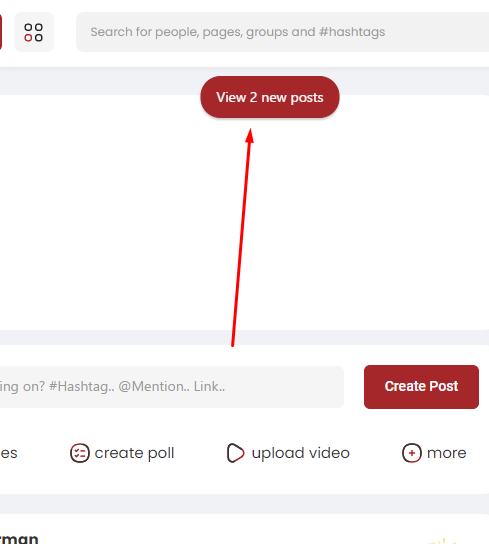The width and height of the screenshot is (489, 544).
Task: Click the Create Post button
Action: click(x=421, y=386)
